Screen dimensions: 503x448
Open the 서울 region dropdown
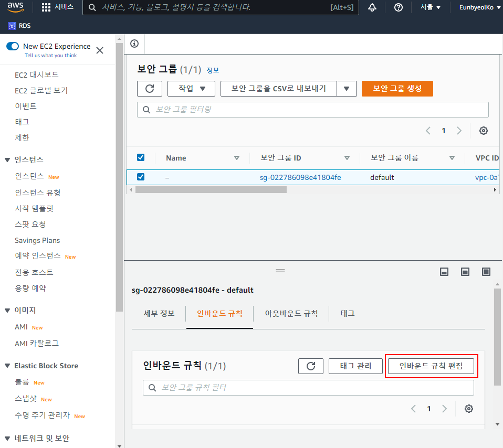(x=431, y=7)
